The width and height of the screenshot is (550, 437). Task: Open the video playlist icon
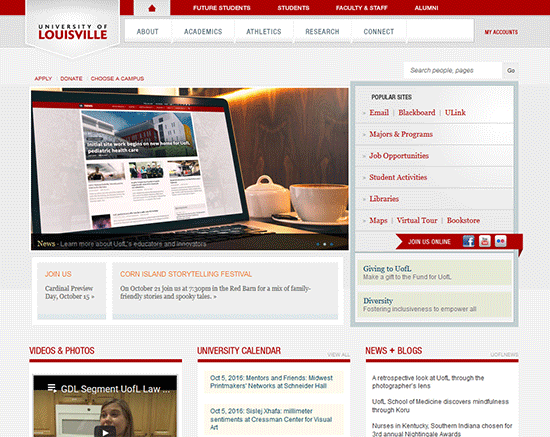coord(52,388)
